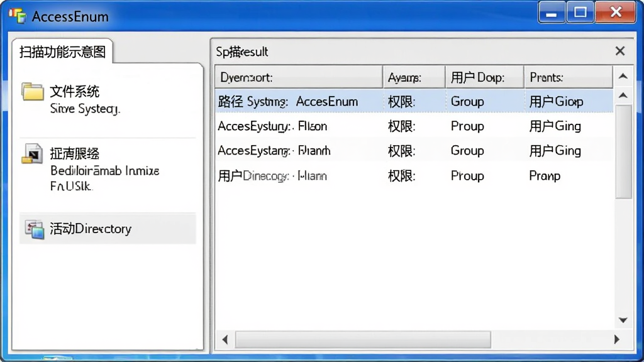Click the horizontal scrollbar right arrow
This screenshot has width=644, height=362.
click(616, 339)
